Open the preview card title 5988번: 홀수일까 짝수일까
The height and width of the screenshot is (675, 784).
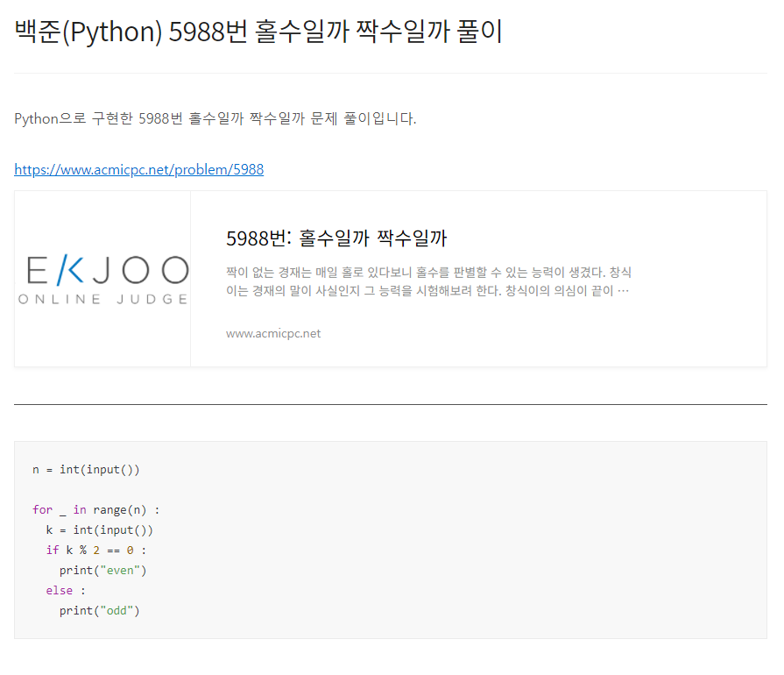336,238
